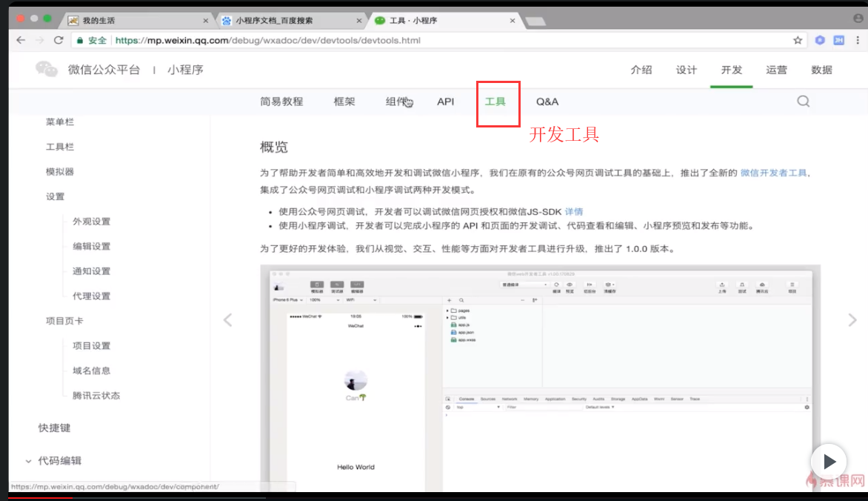This screenshot has width=868, height=501.
Task: Click the blue extension icon beside the star
Action: (x=820, y=40)
